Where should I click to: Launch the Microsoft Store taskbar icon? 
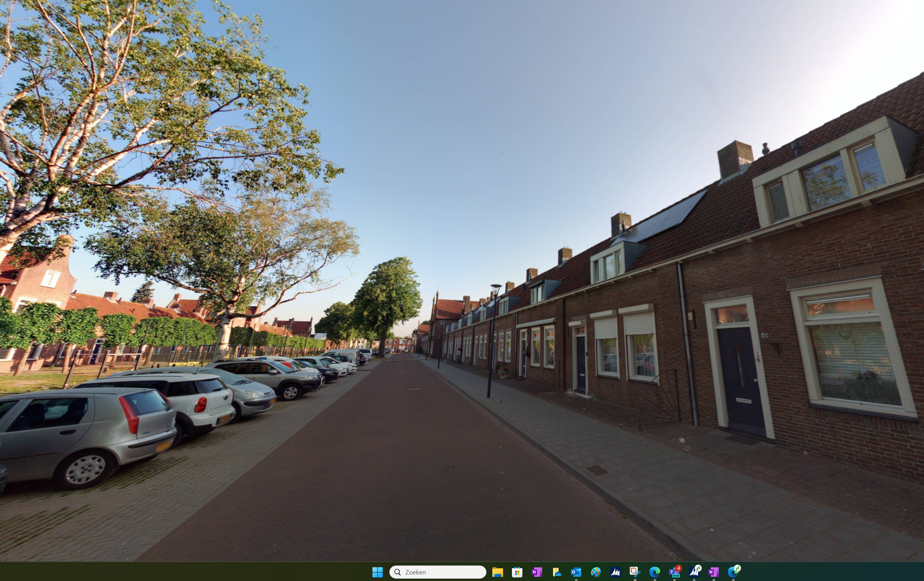click(517, 572)
